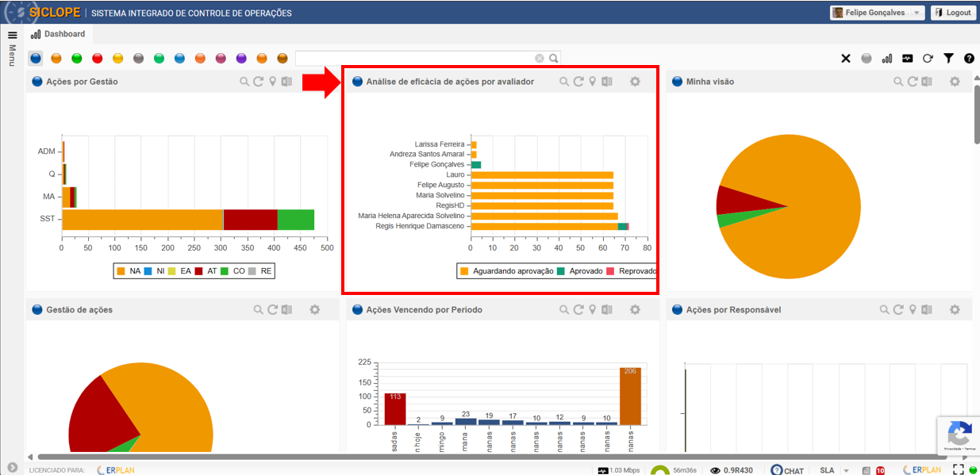Open the bar chart icon in toolbar
Image resolution: width=980 pixels, height=475 pixels.
coord(887,58)
